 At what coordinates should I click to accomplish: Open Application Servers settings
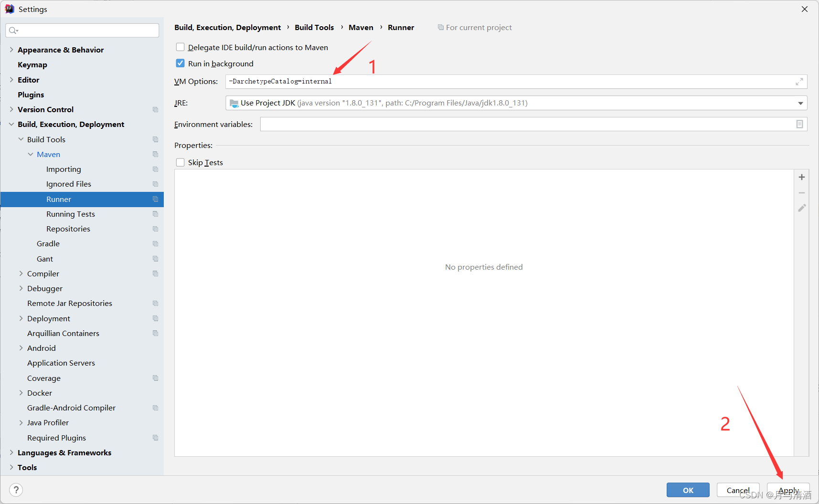pyautogui.click(x=61, y=363)
